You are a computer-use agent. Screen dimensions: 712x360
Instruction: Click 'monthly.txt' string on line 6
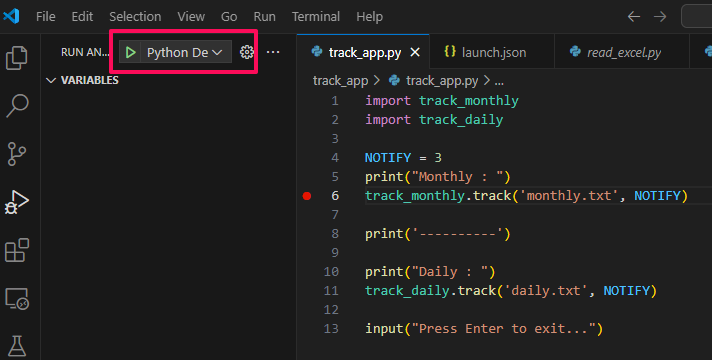tap(569, 196)
